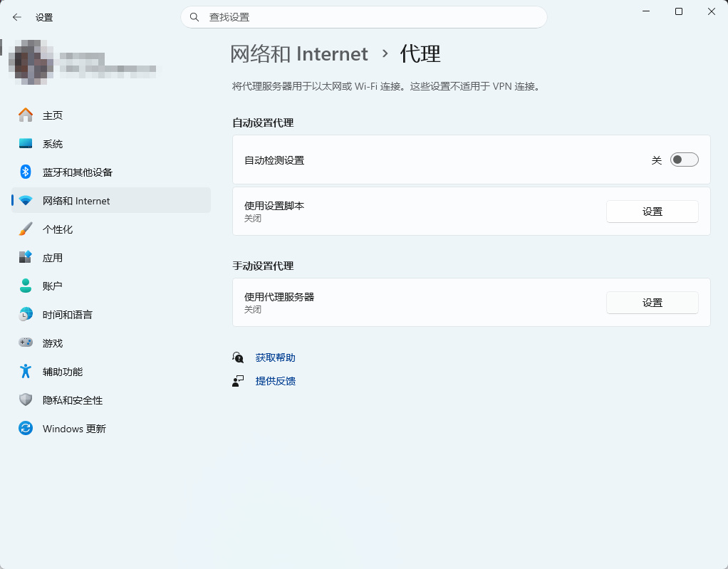The image size is (728, 569).
Task: Enable the 自动检测设置 toggle switch
Action: (x=684, y=160)
